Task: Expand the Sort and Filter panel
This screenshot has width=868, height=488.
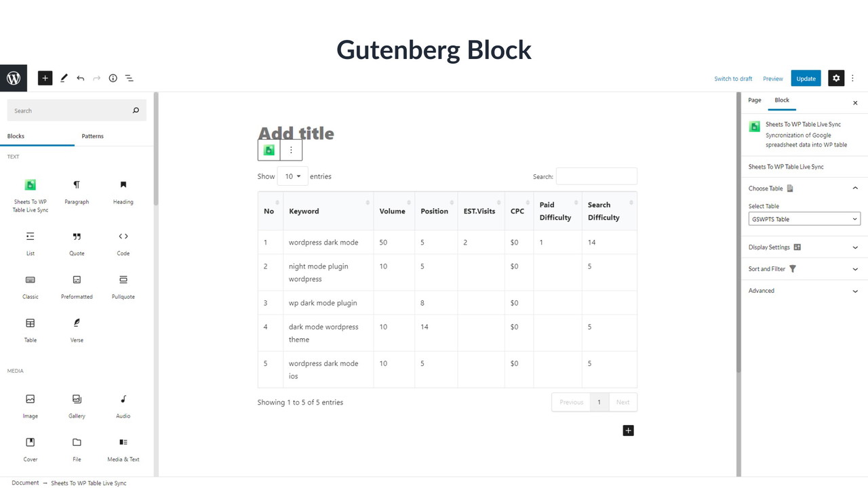Action: [804, 269]
